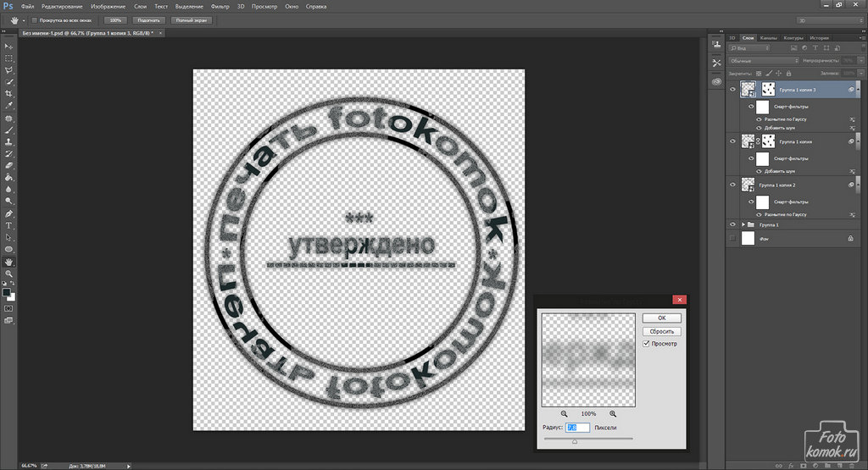Image resolution: width=868 pixels, height=470 pixels.
Task: Select the Paint Bucket tool
Action: click(8, 178)
